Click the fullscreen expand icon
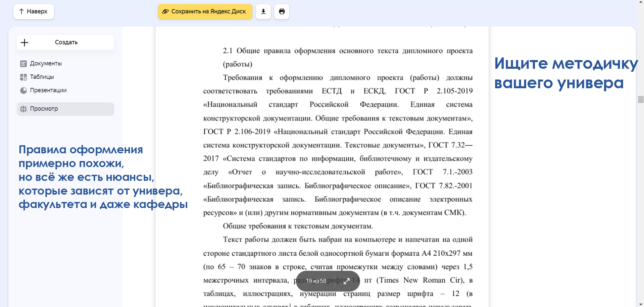 click(347, 281)
